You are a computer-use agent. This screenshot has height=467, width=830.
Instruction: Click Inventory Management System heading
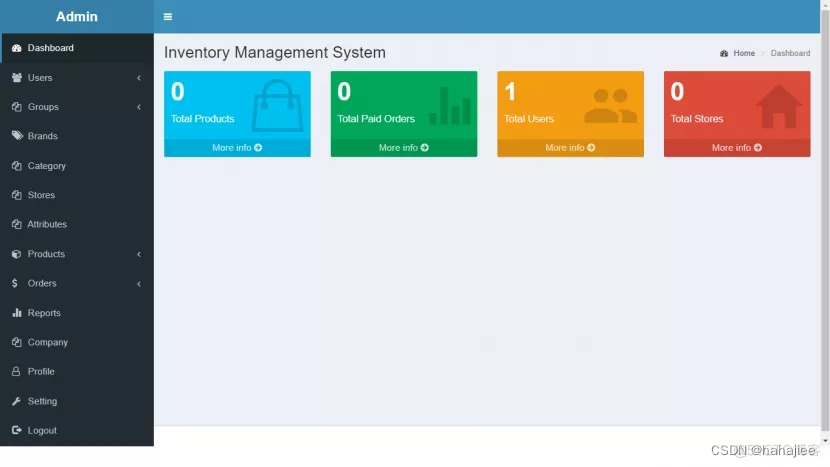(275, 52)
